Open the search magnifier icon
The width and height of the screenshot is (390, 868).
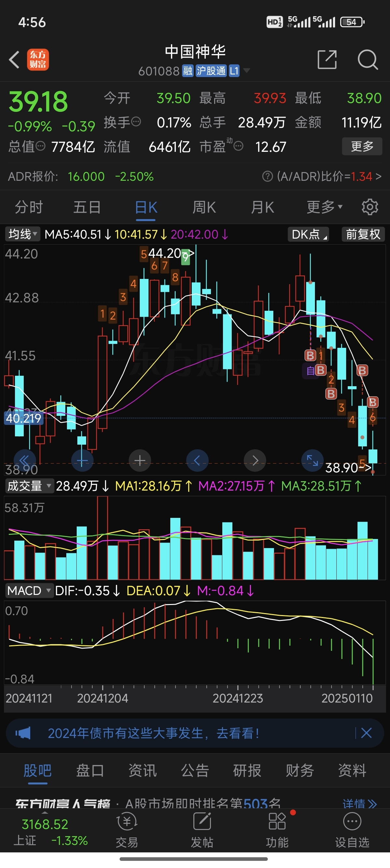coord(368,59)
